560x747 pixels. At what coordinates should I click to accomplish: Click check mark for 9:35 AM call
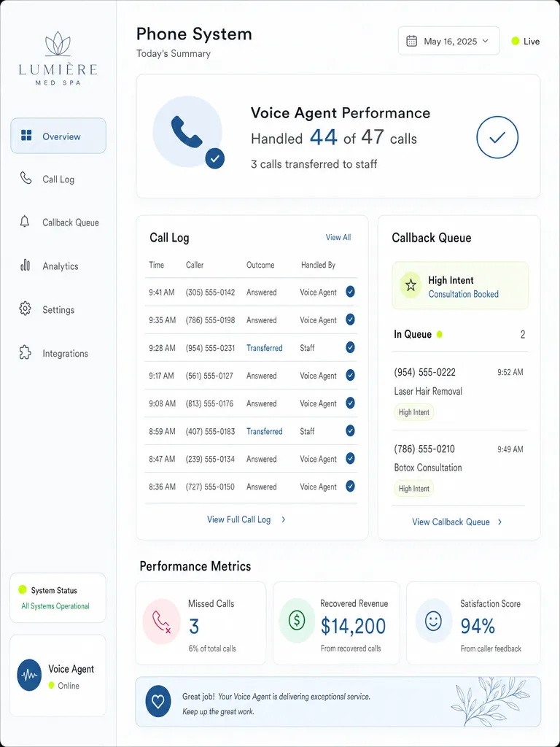[x=350, y=320]
